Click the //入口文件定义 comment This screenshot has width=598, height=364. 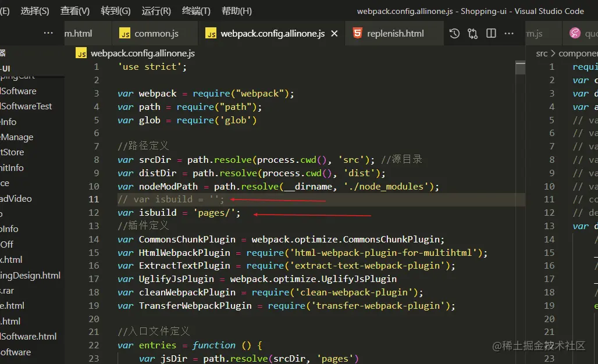[154, 331]
